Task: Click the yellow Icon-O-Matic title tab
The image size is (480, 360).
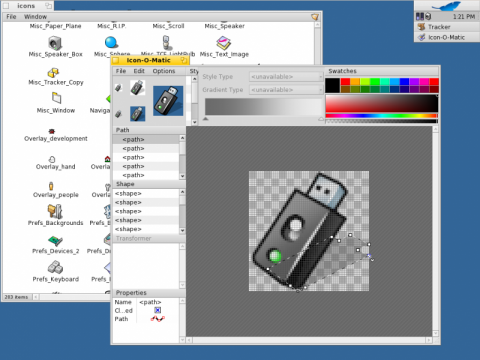Action: (150, 60)
